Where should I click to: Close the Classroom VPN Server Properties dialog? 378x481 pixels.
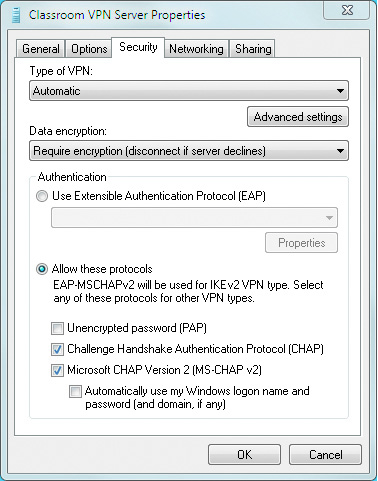click(x=347, y=10)
